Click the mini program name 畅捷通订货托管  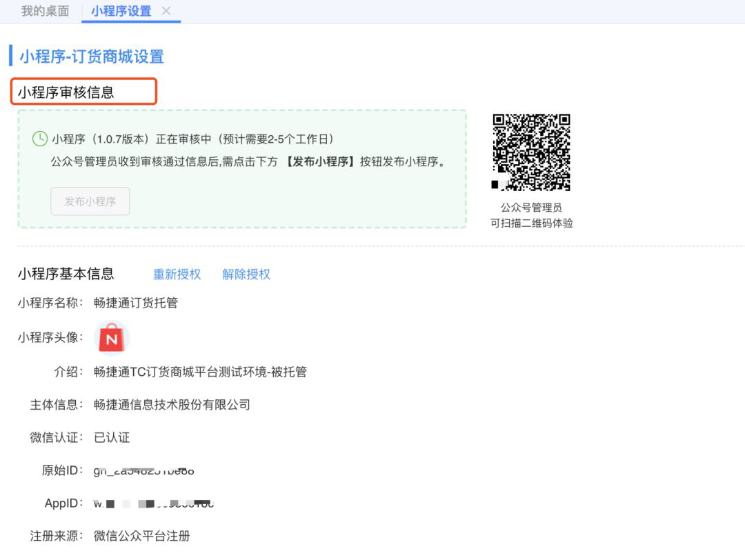click(x=136, y=303)
